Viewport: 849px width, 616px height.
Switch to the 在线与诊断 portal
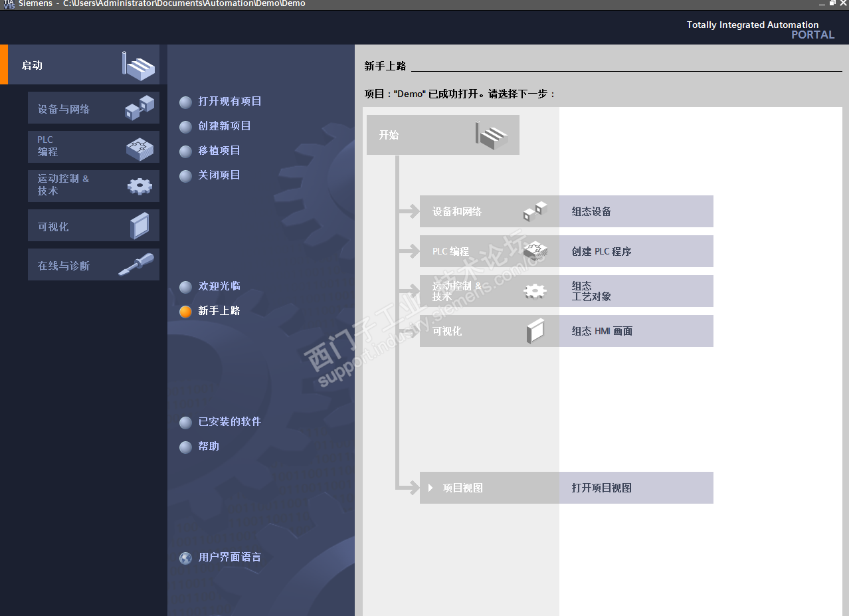pyautogui.click(x=94, y=264)
